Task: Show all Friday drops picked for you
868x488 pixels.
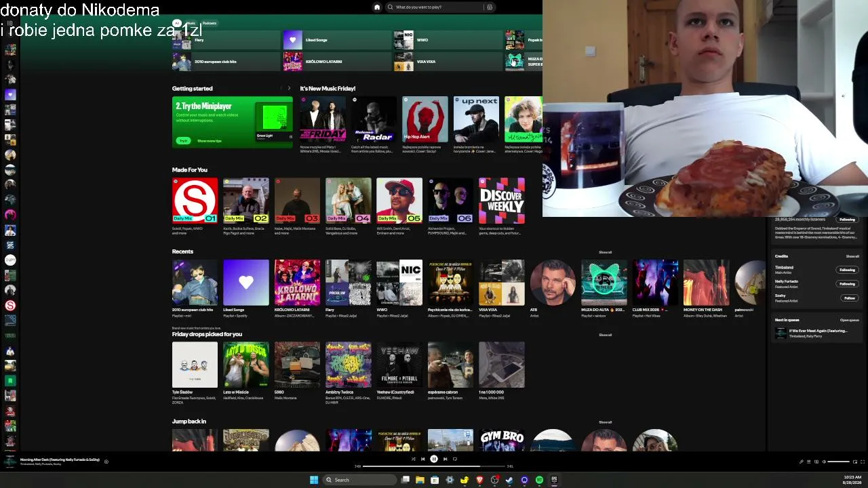Action: (x=605, y=335)
